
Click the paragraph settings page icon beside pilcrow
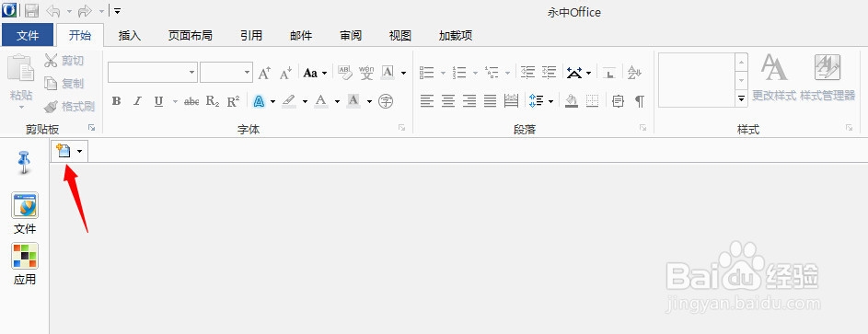click(x=619, y=100)
